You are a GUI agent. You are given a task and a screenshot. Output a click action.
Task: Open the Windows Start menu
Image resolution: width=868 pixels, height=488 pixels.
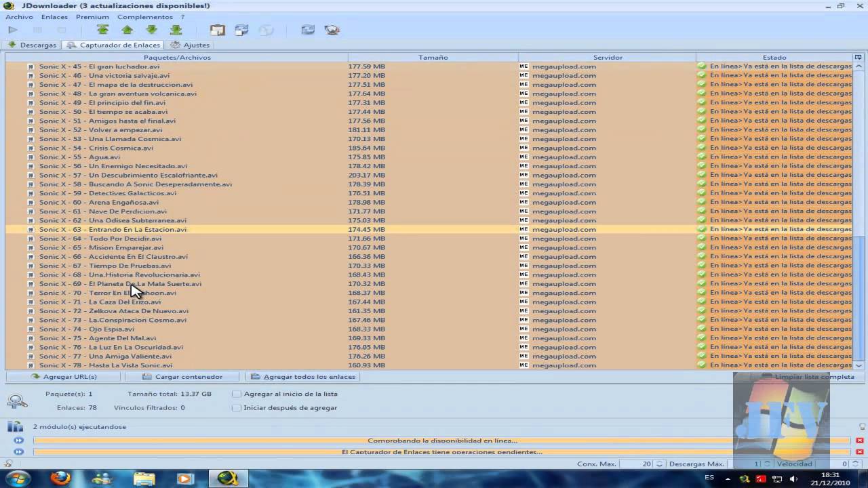(x=18, y=478)
